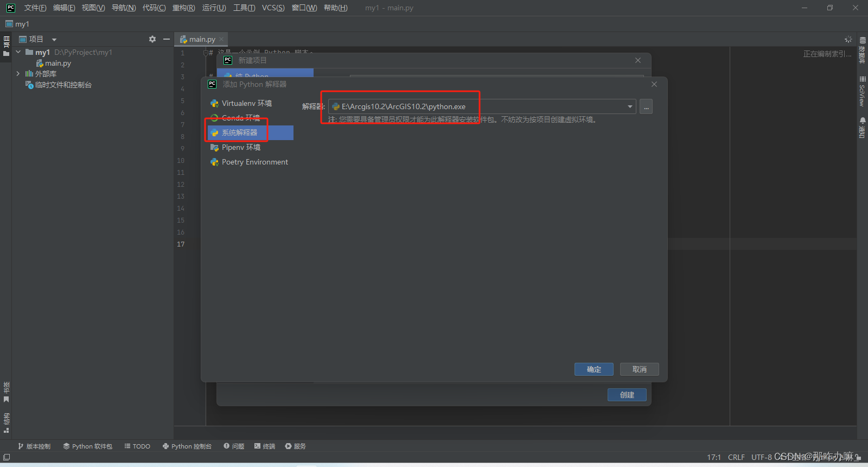Open the 服务 tool window
The height and width of the screenshot is (467, 868).
click(296, 446)
